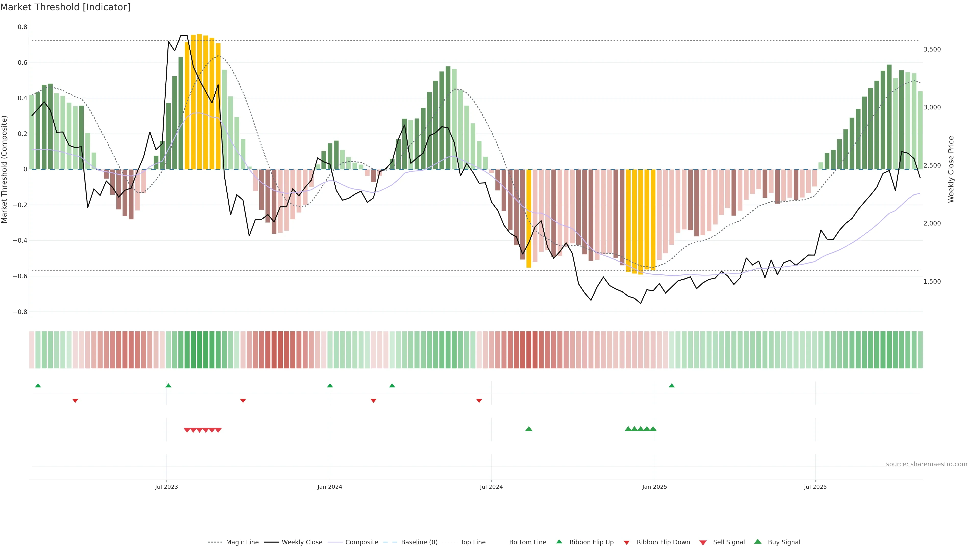Click the first green ribbon flip up marker

(38, 386)
